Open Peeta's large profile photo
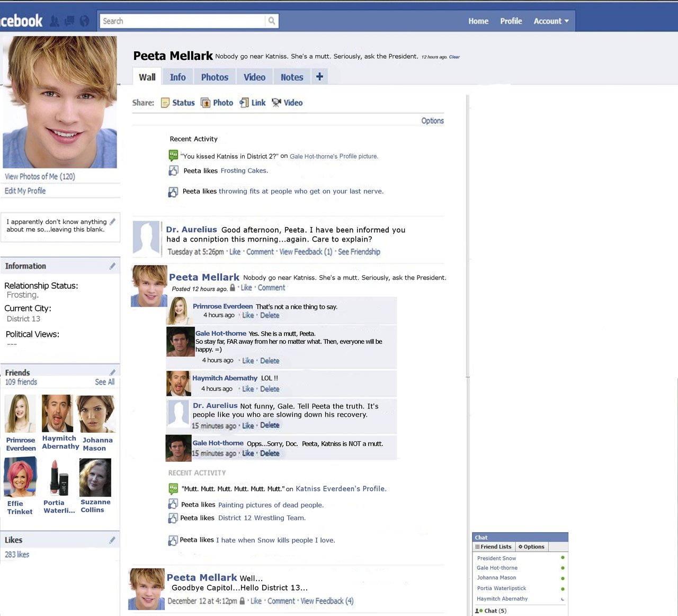 [60, 102]
